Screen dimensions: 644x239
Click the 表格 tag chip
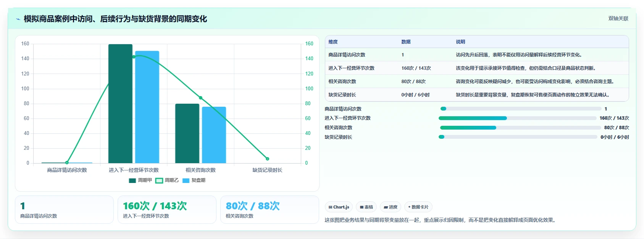[x=366, y=207]
